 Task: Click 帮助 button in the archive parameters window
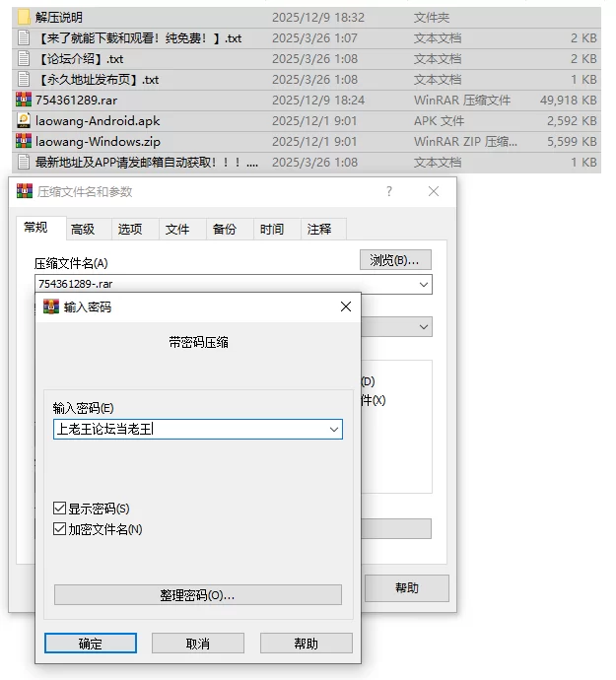(x=406, y=588)
